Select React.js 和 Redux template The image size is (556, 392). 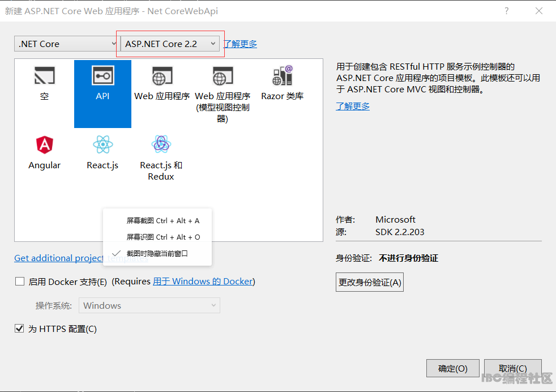click(161, 158)
